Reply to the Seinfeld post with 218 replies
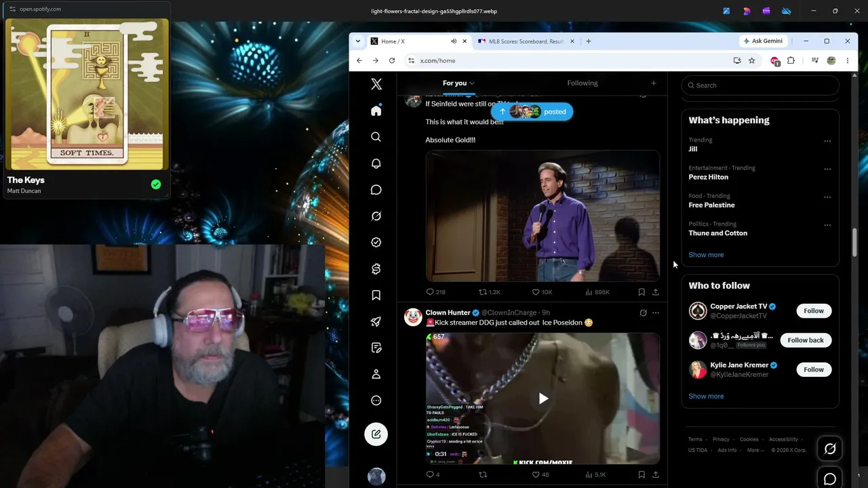Image resolution: width=868 pixels, height=488 pixels. pos(435,292)
